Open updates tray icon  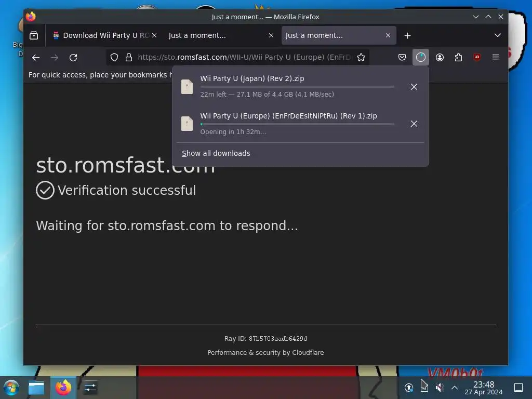[x=409, y=388]
